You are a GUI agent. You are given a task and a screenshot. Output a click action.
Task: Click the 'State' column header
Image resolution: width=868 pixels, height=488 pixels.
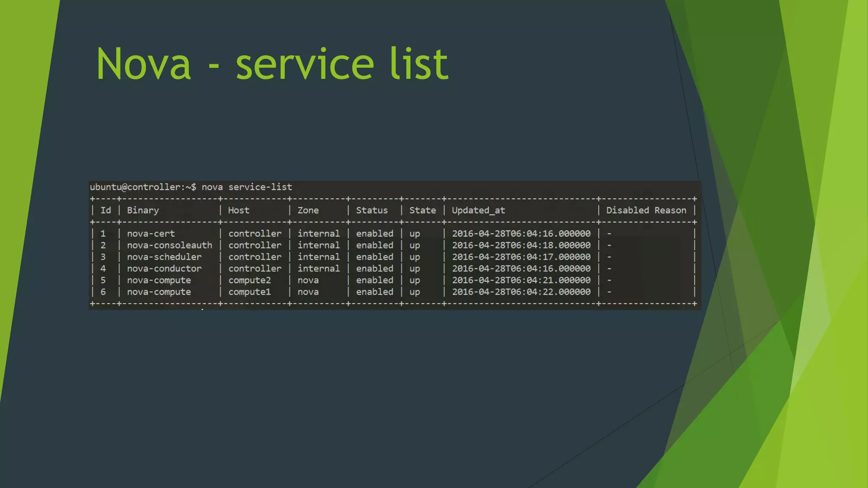(x=423, y=210)
